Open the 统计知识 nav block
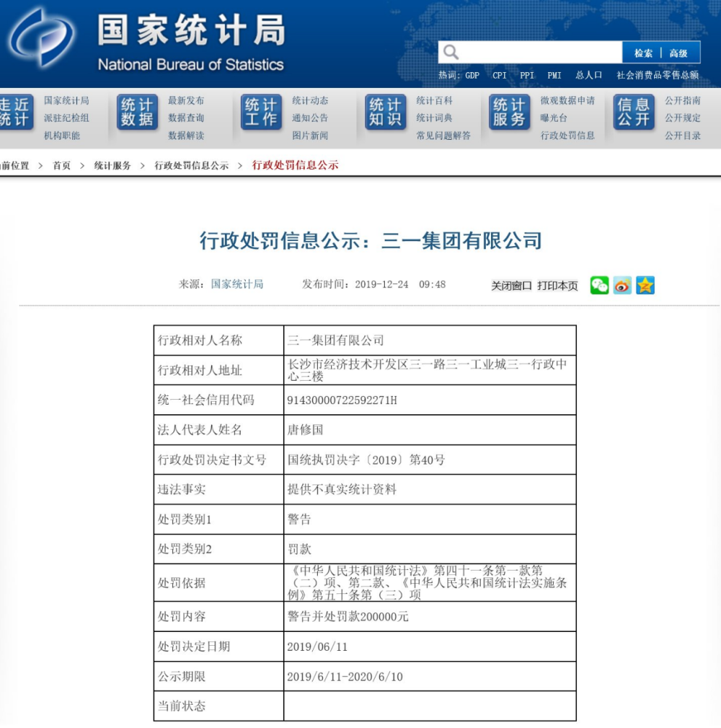721x728 pixels. click(x=385, y=112)
